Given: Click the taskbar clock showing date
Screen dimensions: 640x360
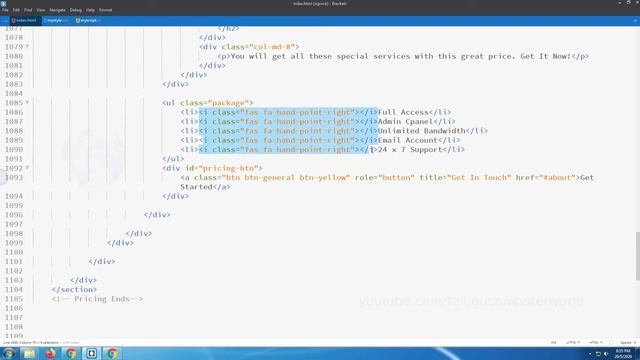Looking at the screenshot, I should (623, 353).
